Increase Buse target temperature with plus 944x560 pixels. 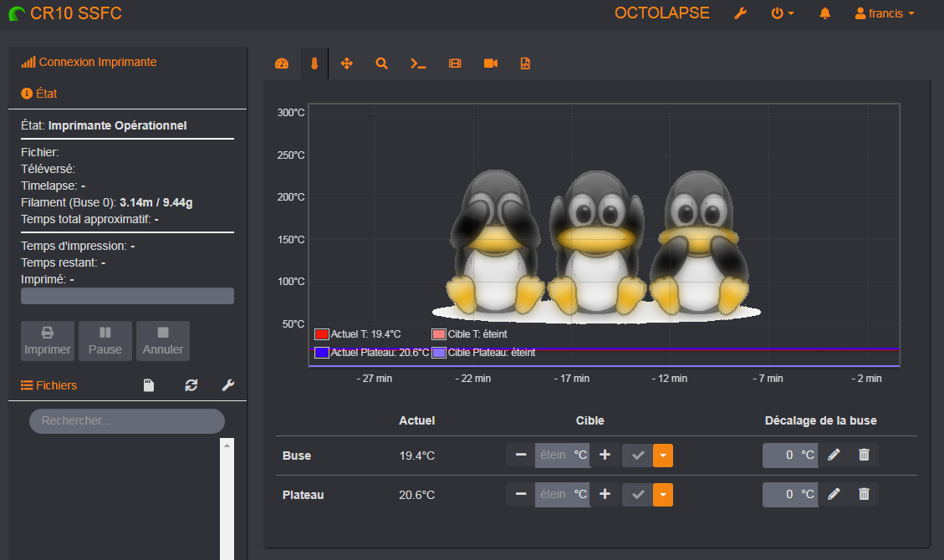point(605,456)
